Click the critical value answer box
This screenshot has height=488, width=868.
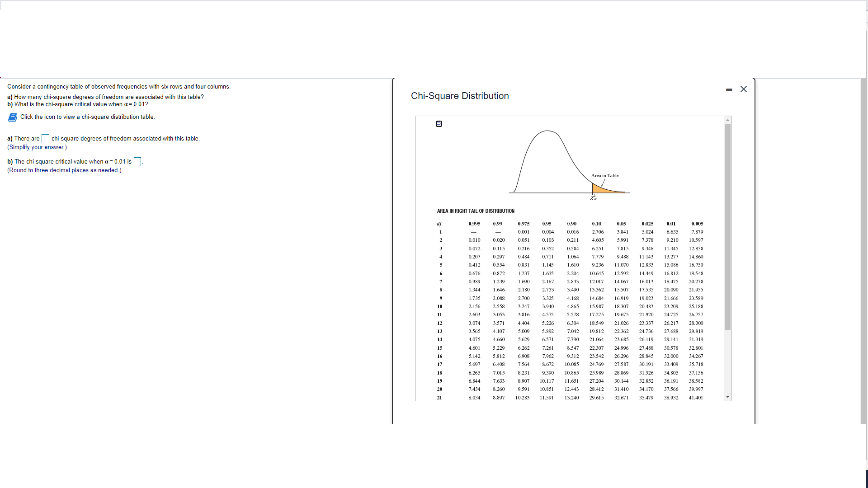click(x=137, y=162)
